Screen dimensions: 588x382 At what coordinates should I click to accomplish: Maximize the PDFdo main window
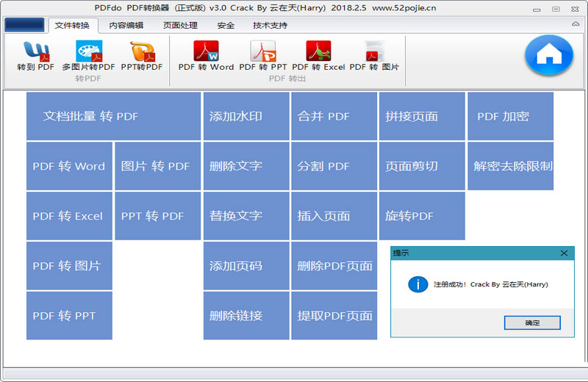click(556, 10)
